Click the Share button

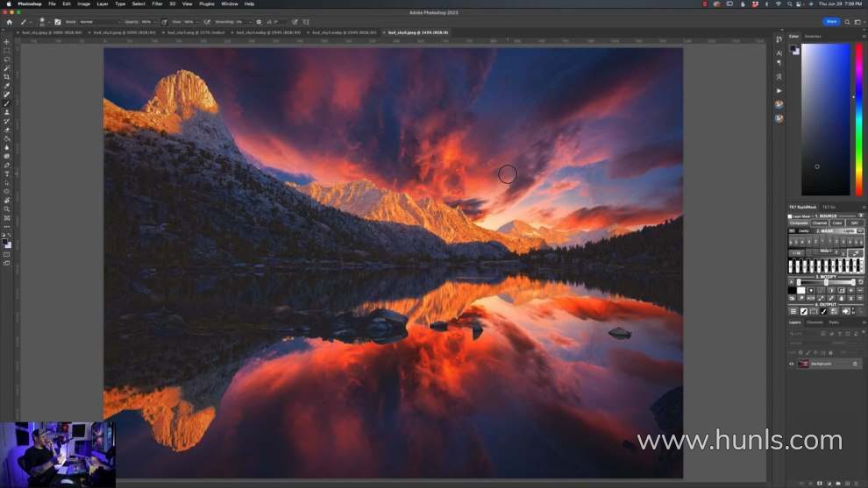[x=831, y=22]
